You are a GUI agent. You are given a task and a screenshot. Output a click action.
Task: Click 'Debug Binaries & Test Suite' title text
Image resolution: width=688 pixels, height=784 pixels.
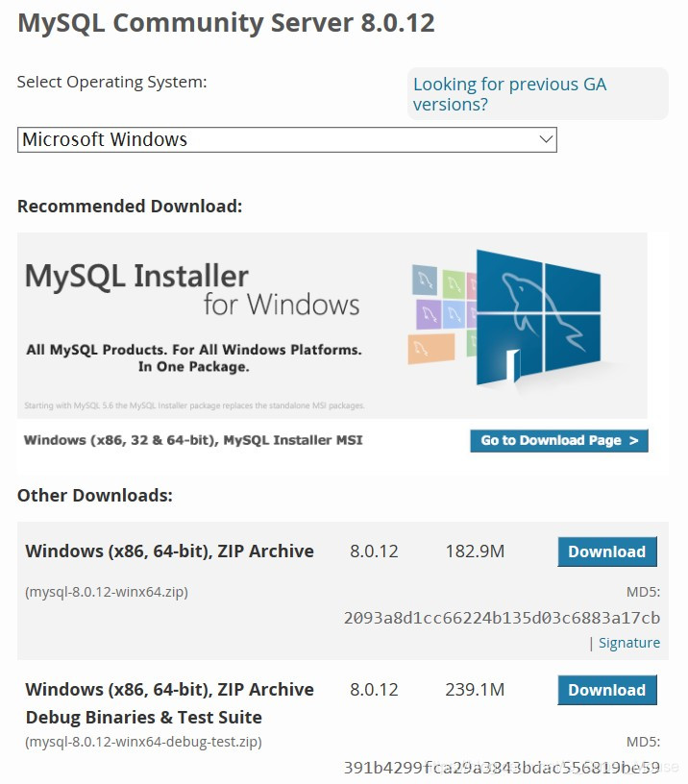[144, 717]
